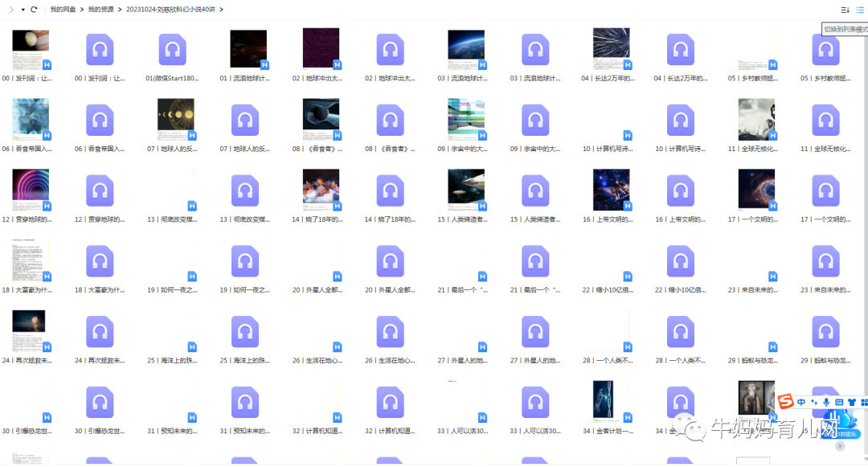Select the 01 | 流浪地球计 Word document

coord(248,49)
